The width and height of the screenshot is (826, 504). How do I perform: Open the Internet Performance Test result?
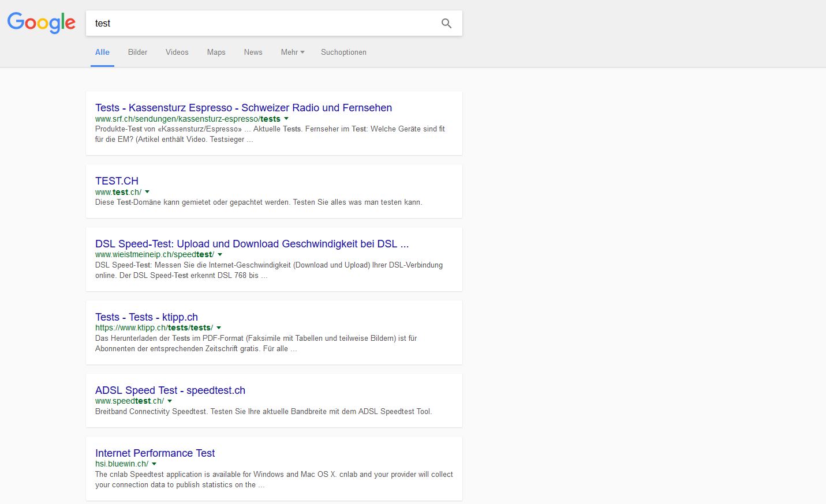155,453
